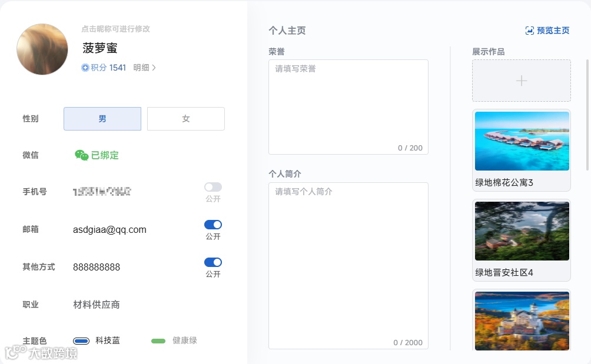This screenshot has width=591, height=364.
Task: Click the preview icon beside 预览主页
Action: pyautogui.click(x=529, y=30)
